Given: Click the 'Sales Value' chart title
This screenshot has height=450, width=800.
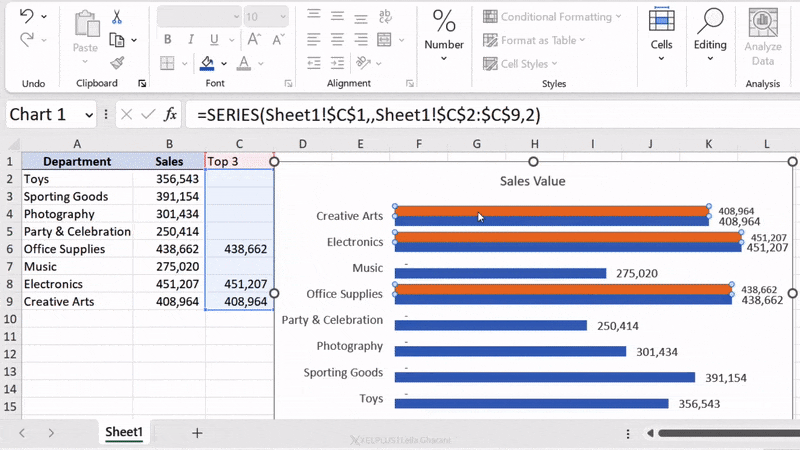Looking at the screenshot, I should tap(532, 181).
